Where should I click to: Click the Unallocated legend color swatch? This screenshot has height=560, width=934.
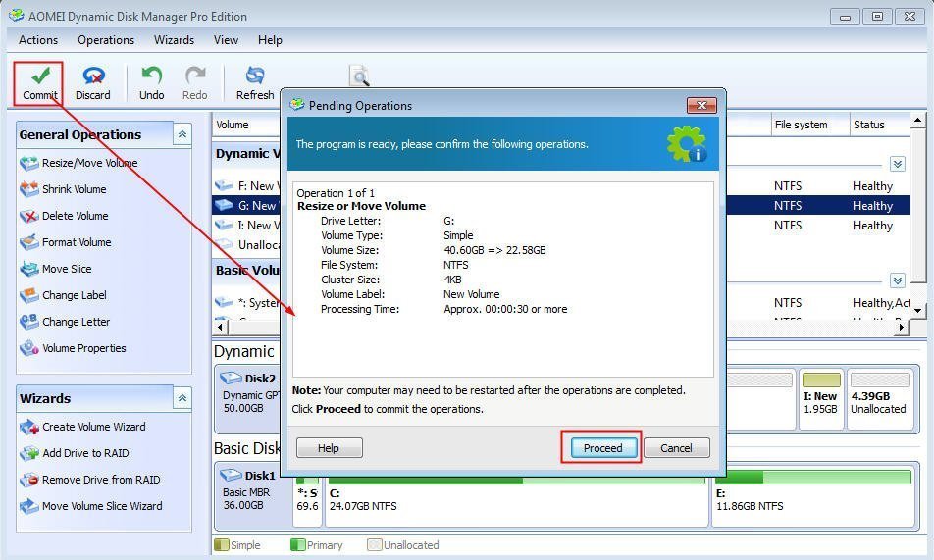pos(374,544)
